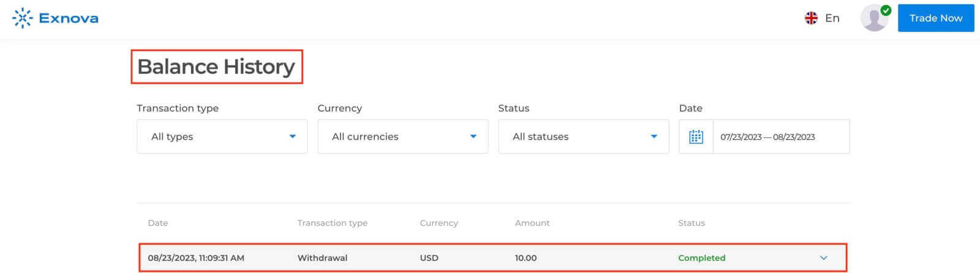The width and height of the screenshot is (980, 273).
Task: Click the Status column header
Action: (691, 223)
